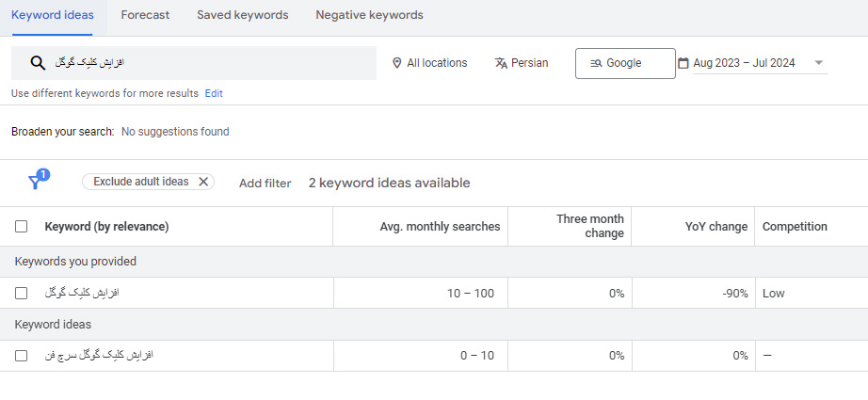Check the provided keyword row checkbox

coord(21,294)
